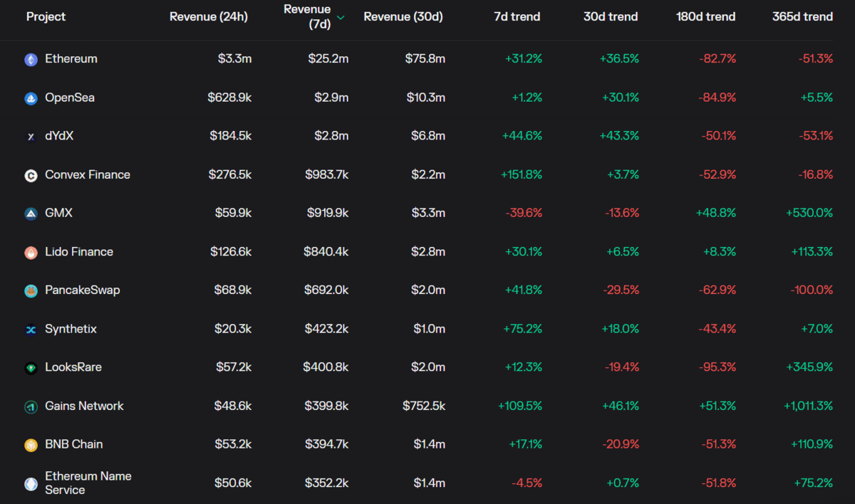Click the Ethereum Name Service logo icon
The image size is (855, 504).
31,483
